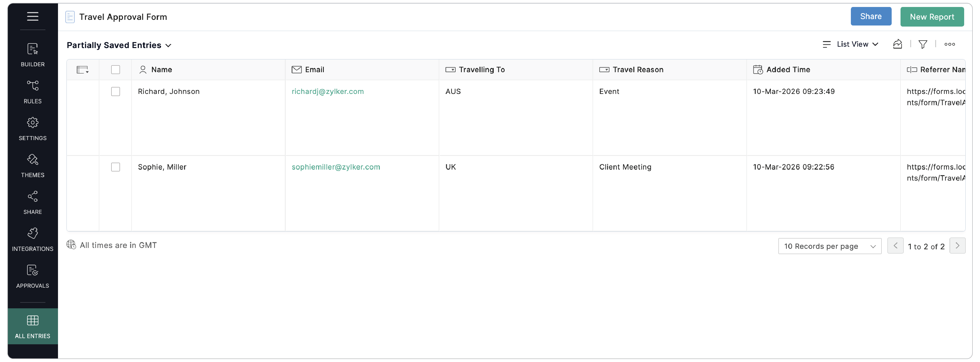This screenshot has width=980, height=362.
Task: Open form Settings gear
Action: tap(33, 129)
